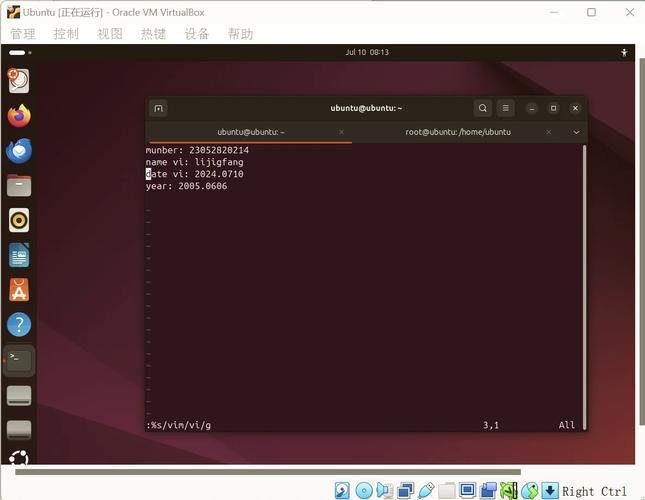Open the accessibility menu in top bar
Image resolution: width=645 pixels, height=500 pixels.
coord(624,53)
